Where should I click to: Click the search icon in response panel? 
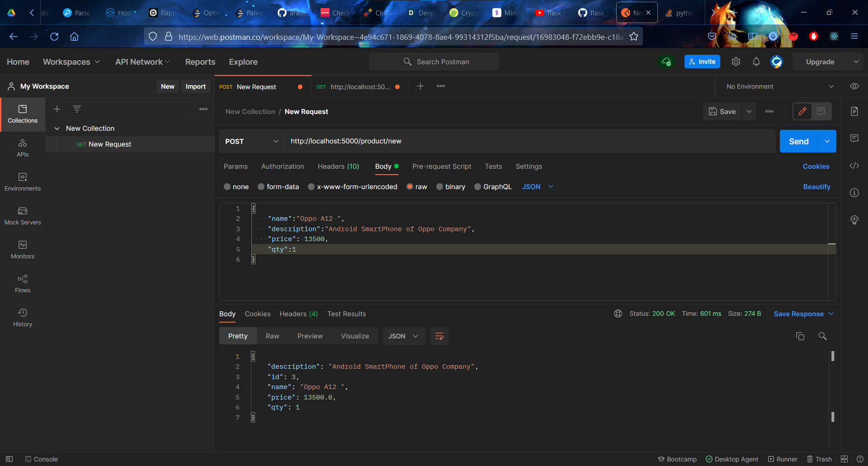[x=822, y=336]
